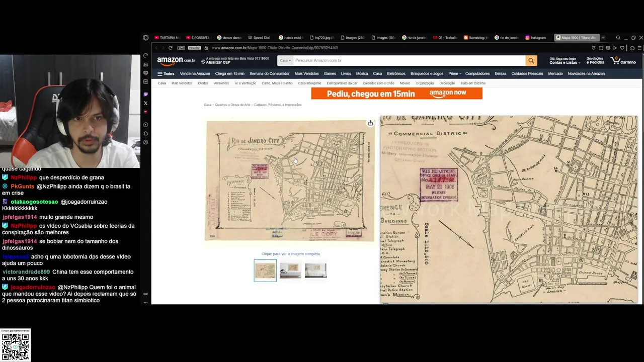
Task: Click the new tab plus button
Action: [603, 38]
